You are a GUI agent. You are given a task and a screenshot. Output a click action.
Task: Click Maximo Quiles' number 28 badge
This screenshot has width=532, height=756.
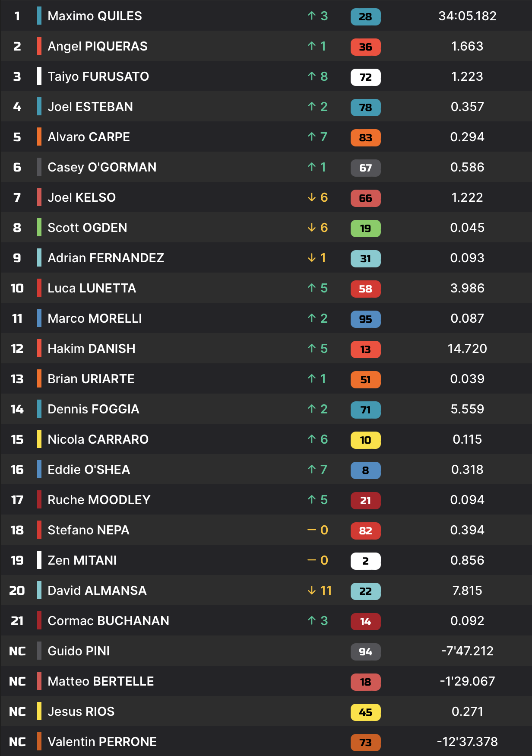point(365,17)
